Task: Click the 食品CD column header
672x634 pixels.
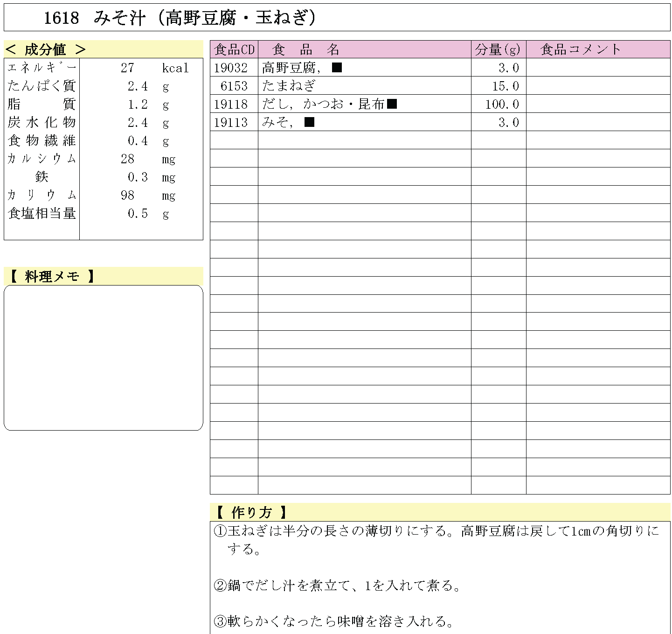Action: pyautogui.click(x=234, y=49)
